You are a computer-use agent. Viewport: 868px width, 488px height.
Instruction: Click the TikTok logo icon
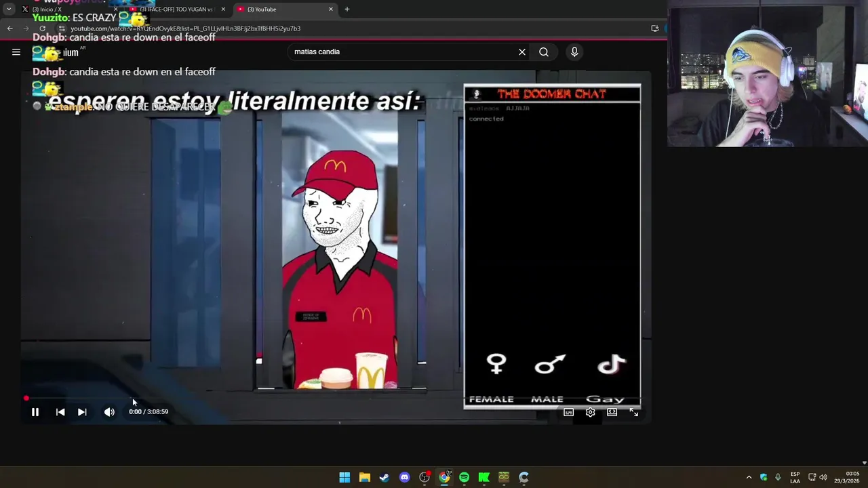pos(612,365)
